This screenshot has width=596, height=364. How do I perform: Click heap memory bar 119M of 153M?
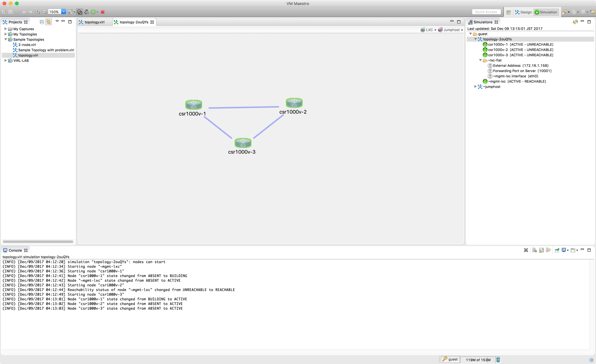478,360
